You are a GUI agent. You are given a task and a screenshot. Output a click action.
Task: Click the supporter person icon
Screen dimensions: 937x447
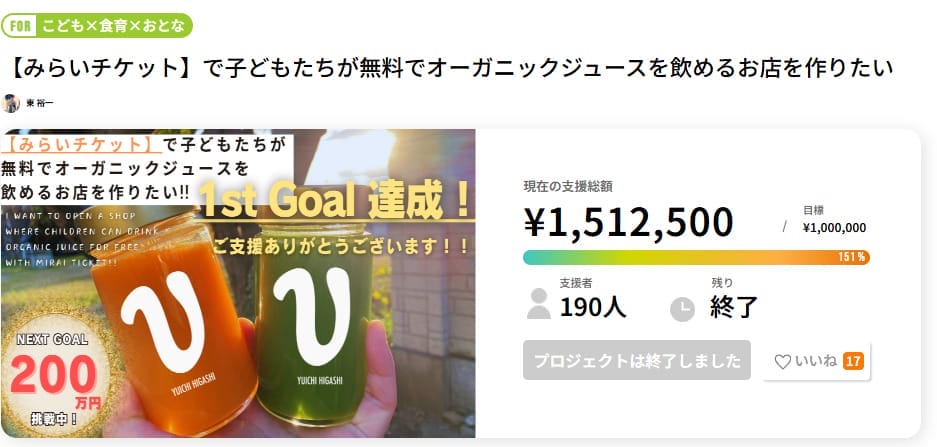[538, 302]
